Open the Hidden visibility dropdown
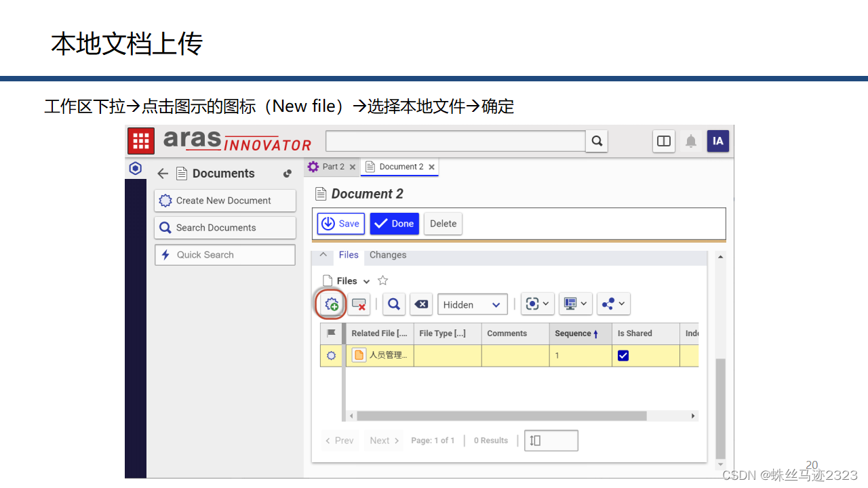868x488 pixels. [x=472, y=304]
